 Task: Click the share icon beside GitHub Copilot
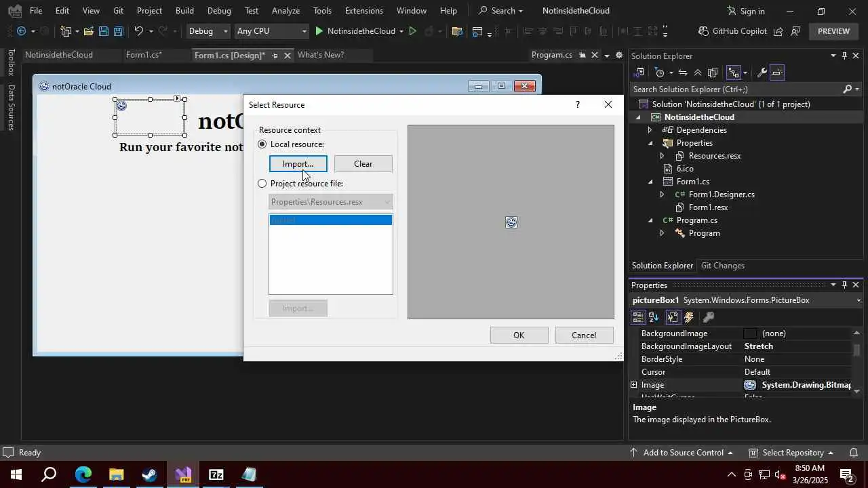[x=778, y=31]
